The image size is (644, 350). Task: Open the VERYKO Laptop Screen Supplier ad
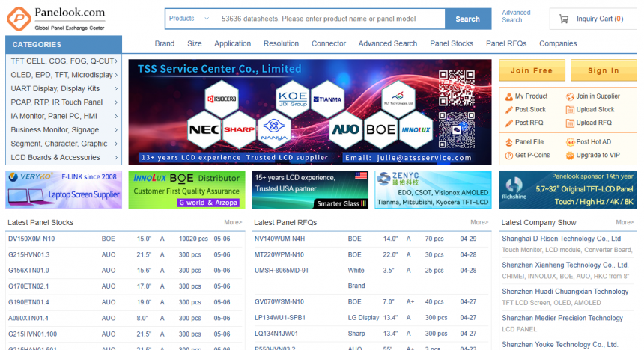pos(64,189)
